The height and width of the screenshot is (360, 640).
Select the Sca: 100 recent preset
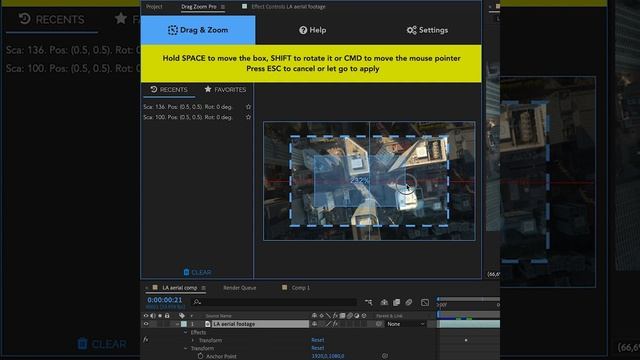[x=188, y=117]
